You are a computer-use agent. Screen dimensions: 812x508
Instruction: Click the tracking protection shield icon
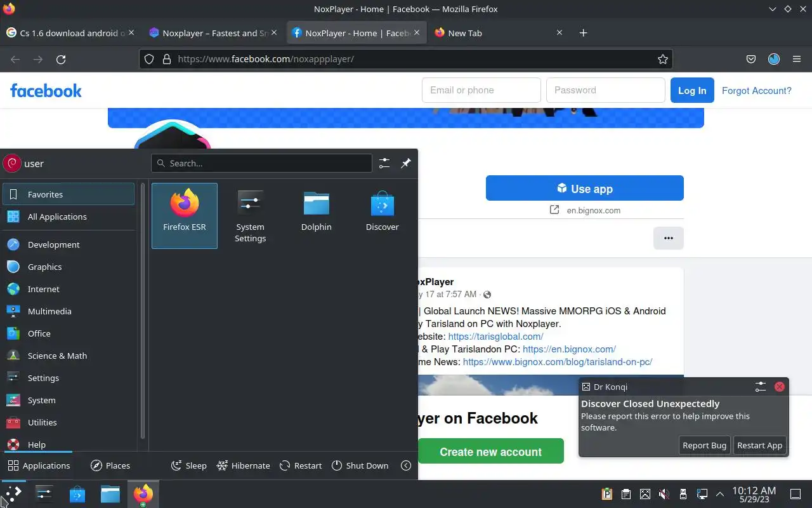point(149,59)
